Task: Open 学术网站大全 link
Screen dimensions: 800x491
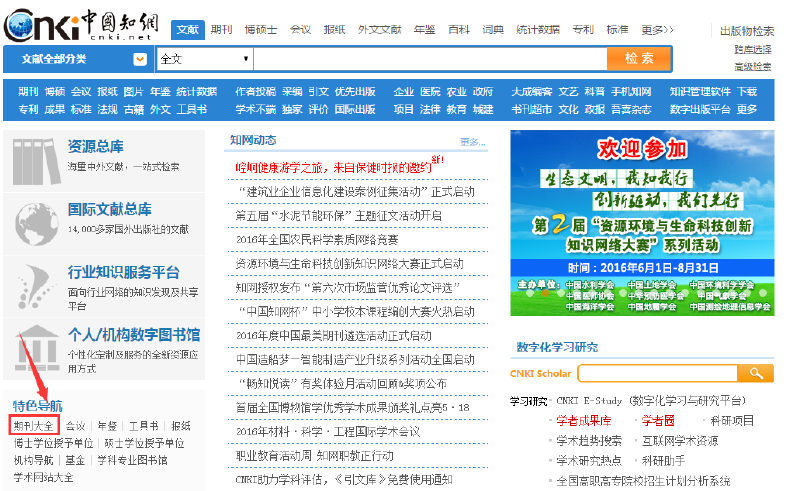Action: point(43,478)
